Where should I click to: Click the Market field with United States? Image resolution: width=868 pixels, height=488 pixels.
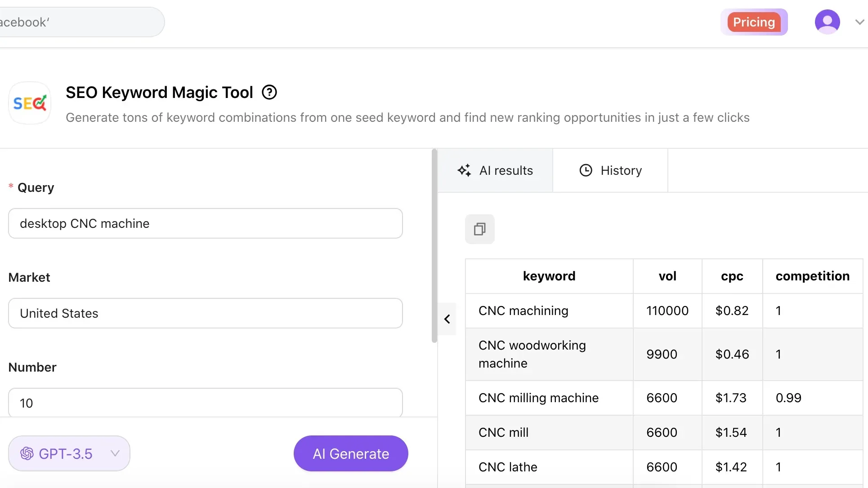pyautogui.click(x=205, y=313)
